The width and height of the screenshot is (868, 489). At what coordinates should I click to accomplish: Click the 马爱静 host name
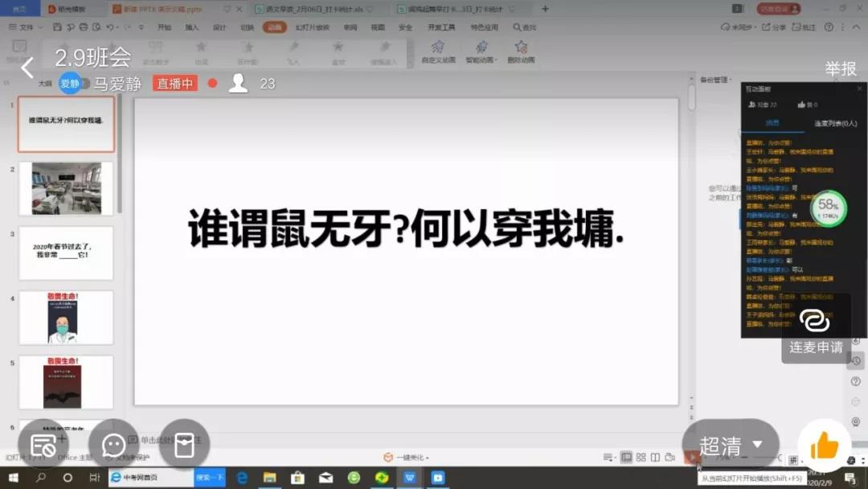[x=117, y=84]
